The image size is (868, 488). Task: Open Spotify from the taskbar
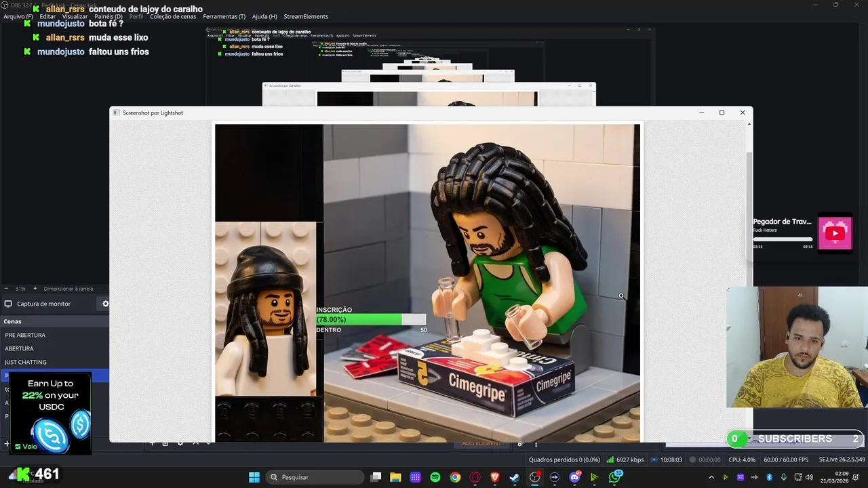[435, 477]
